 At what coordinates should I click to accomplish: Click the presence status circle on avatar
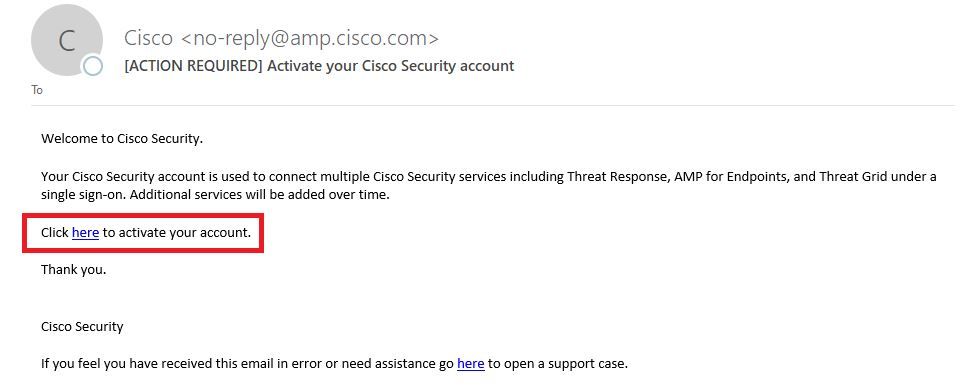point(93,66)
